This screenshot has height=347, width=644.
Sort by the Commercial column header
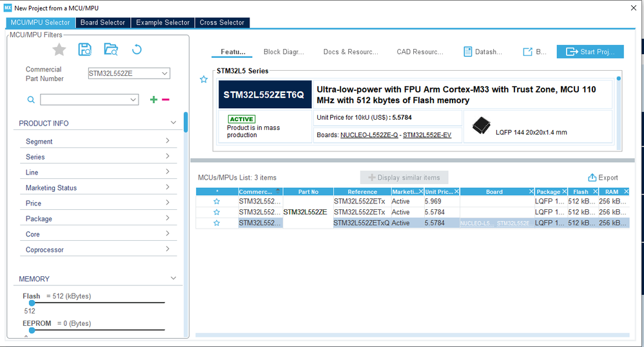pyautogui.click(x=260, y=192)
